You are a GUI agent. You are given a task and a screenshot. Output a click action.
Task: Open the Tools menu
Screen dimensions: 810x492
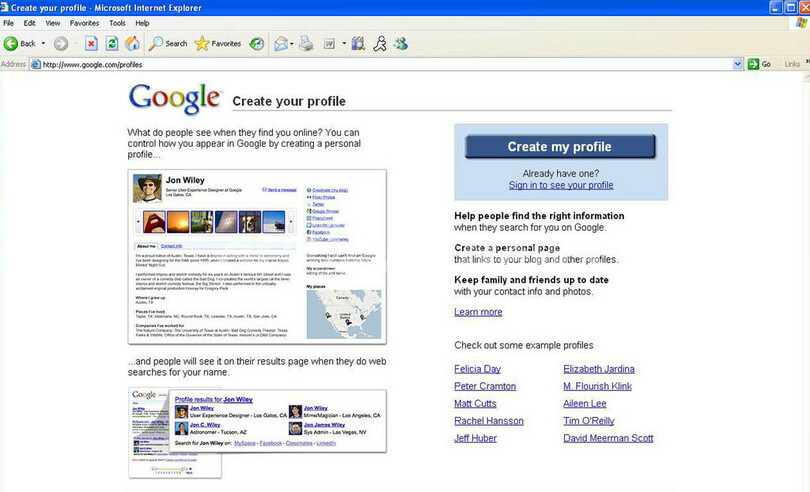click(117, 23)
